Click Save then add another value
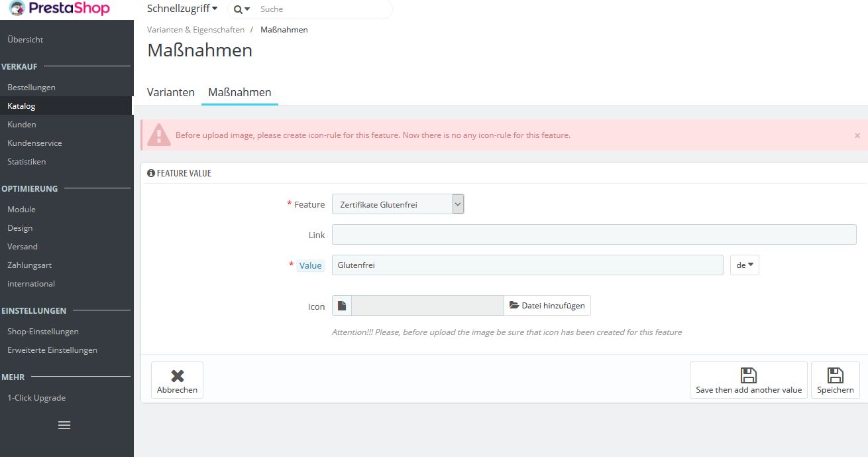The image size is (868, 457). (x=749, y=380)
